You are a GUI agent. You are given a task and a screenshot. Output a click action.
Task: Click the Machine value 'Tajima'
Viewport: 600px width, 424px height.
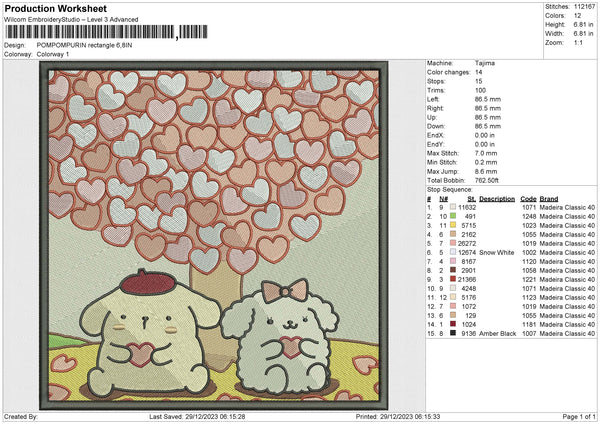tap(484, 63)
